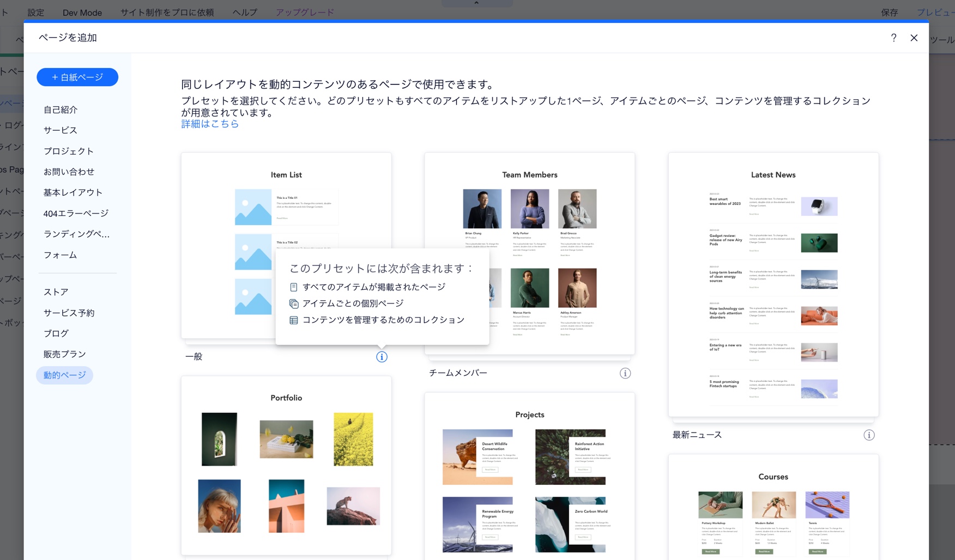Select the ストア category
The height and width of the screenshot is (560, 955).
(56, 291)
